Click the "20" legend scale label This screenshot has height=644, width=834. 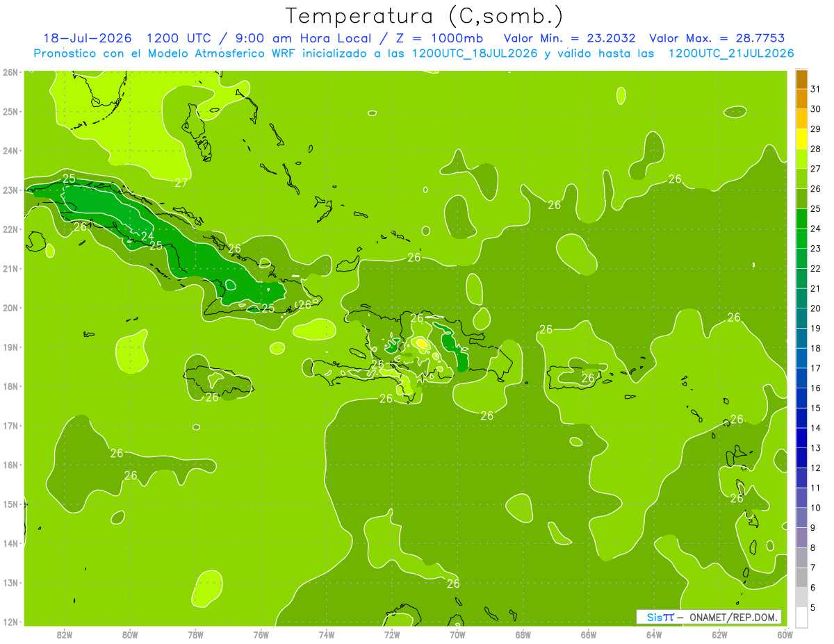pyautogui.click(x=815, y=308)
